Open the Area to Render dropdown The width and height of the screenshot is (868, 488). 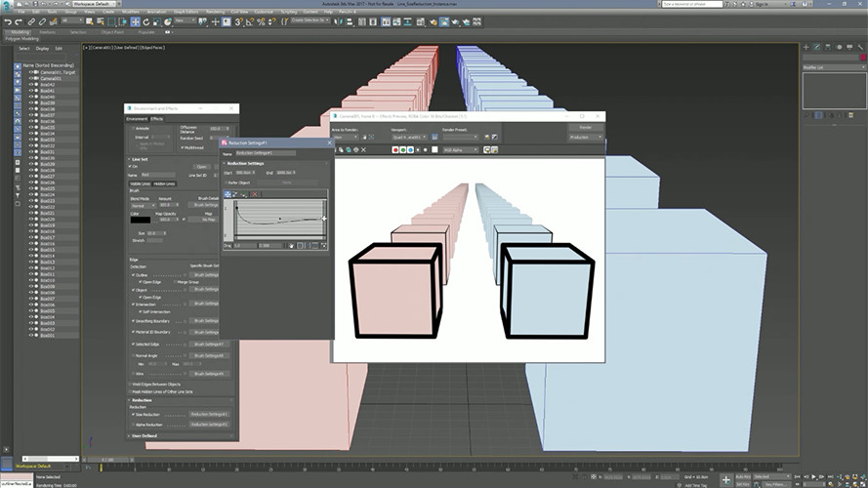(x=345, y=137)
